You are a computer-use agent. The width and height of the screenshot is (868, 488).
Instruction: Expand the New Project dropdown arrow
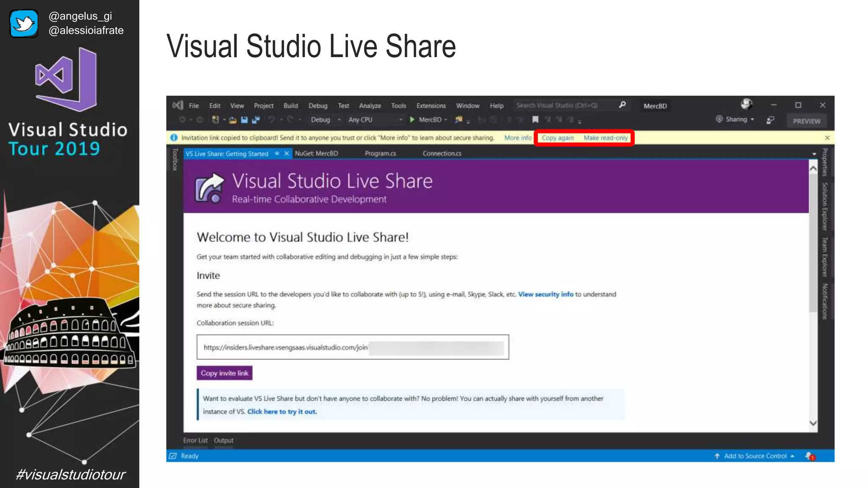click(x=224, y=120)
